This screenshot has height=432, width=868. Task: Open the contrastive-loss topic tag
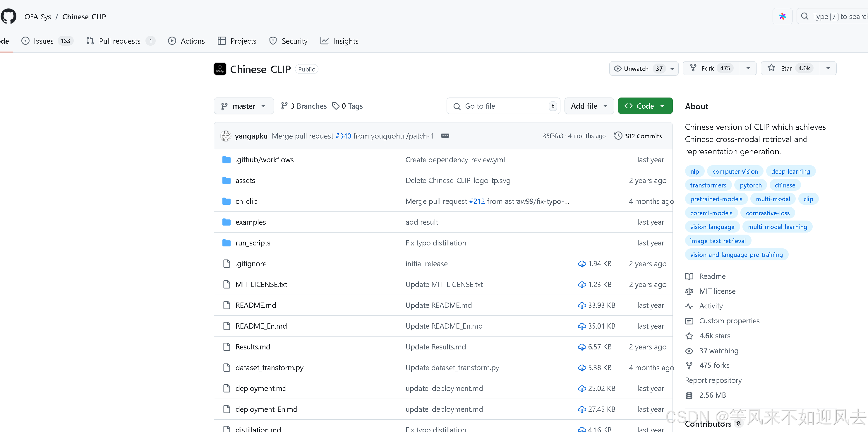(768, 213)
